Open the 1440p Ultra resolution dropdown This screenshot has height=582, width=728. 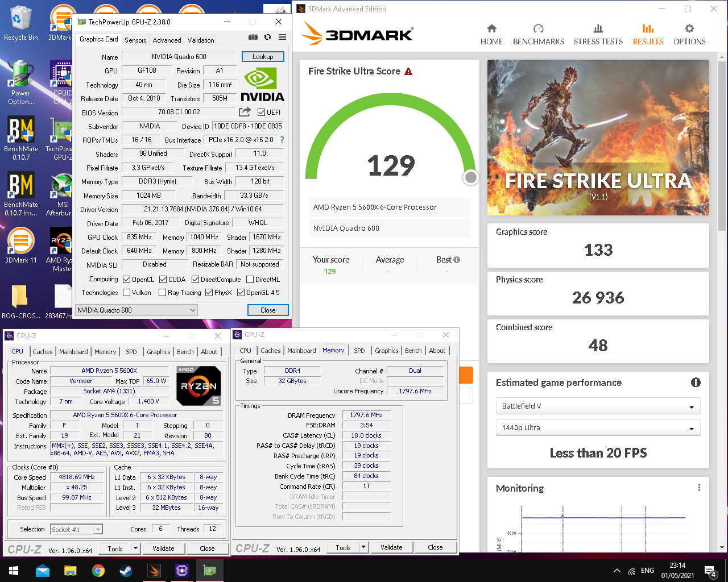pyautogui.click(x=598, y=427)
